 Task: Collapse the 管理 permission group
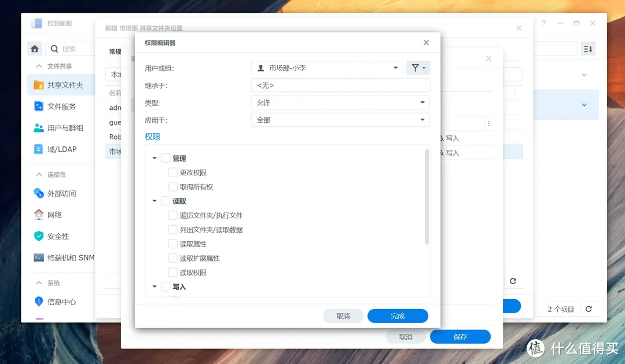pyautogui.click(x=154, y=157)
